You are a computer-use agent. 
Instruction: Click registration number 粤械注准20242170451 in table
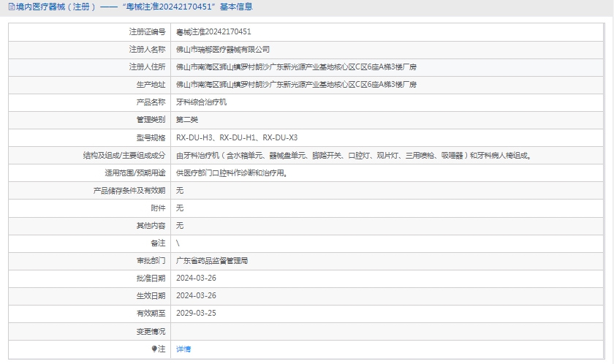click(x=213, y=32)
